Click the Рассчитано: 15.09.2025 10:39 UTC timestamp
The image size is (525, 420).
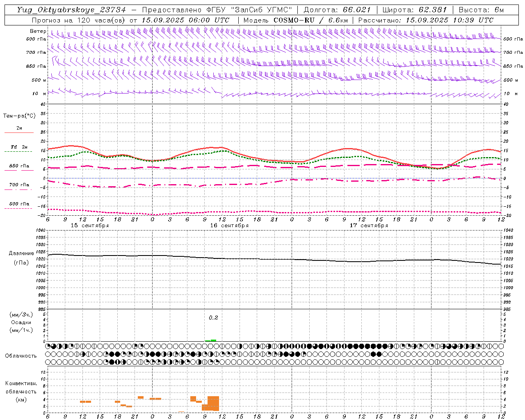click(426, 20)
